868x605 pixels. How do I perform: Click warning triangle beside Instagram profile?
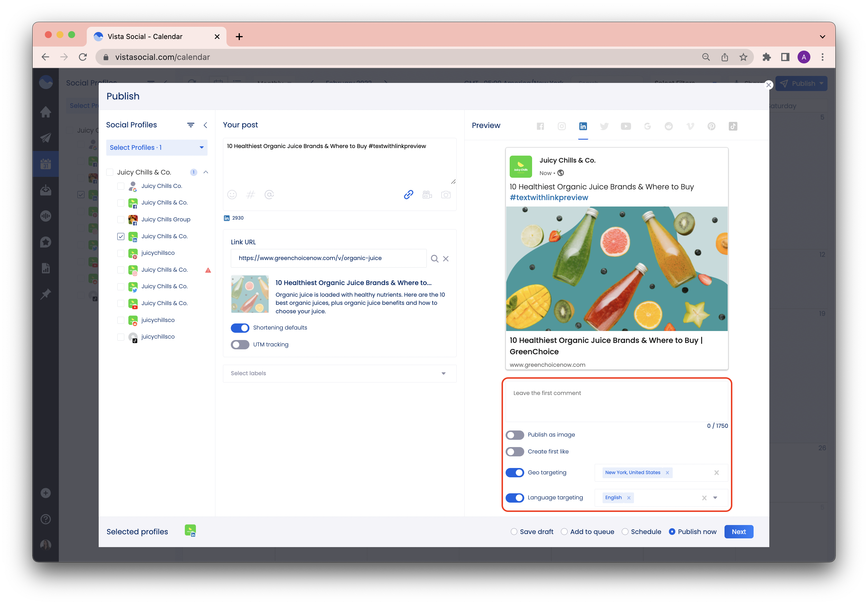208,270
